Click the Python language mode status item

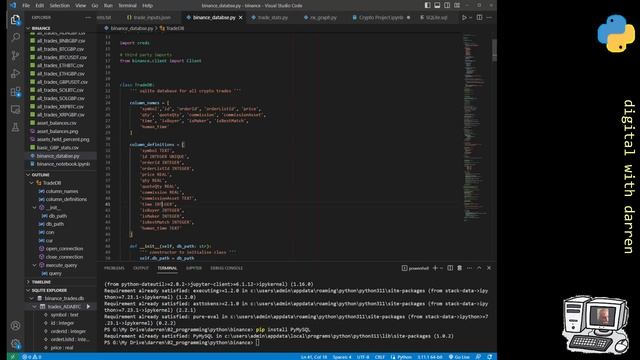click(401, 357)
